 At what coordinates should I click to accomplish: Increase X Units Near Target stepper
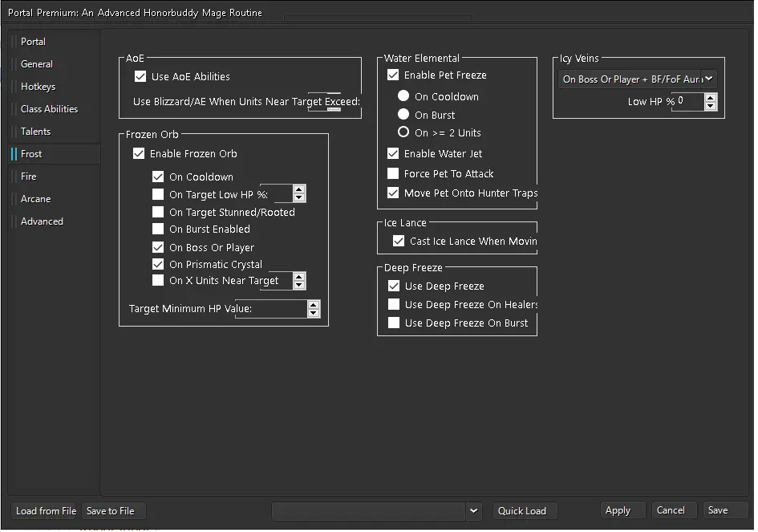(299, 277)
